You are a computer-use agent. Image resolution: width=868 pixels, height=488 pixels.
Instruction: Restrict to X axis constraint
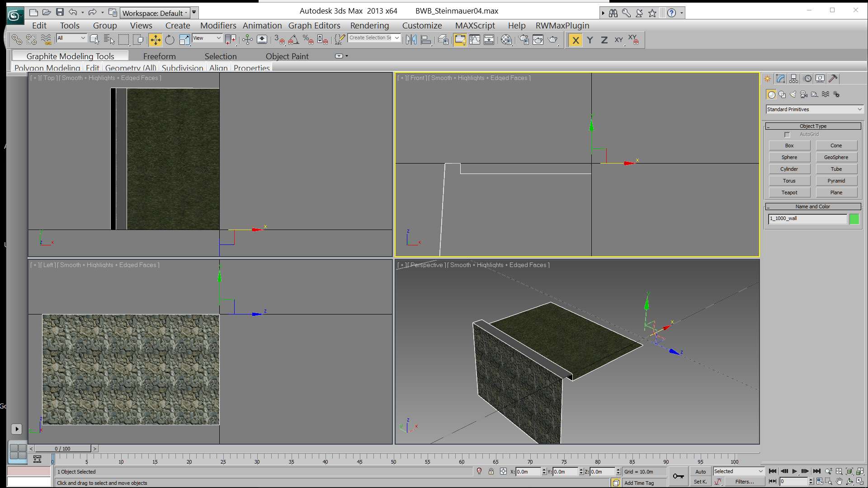pyautogui.click(x=575, y=40)
